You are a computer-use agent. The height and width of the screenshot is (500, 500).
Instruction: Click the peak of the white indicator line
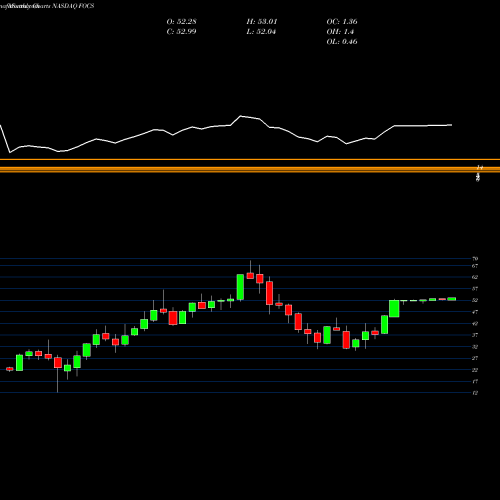(x=241, y=116)
